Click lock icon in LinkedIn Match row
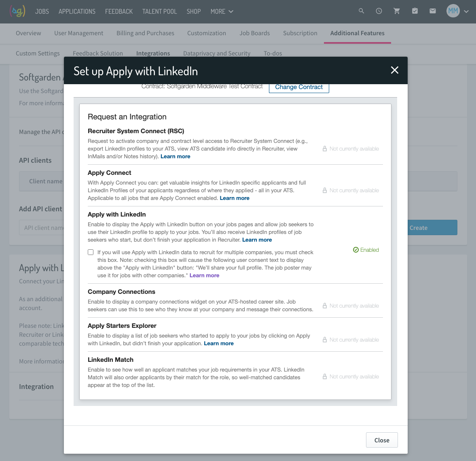This screenshot has height=461, width=476. point(324,376)
